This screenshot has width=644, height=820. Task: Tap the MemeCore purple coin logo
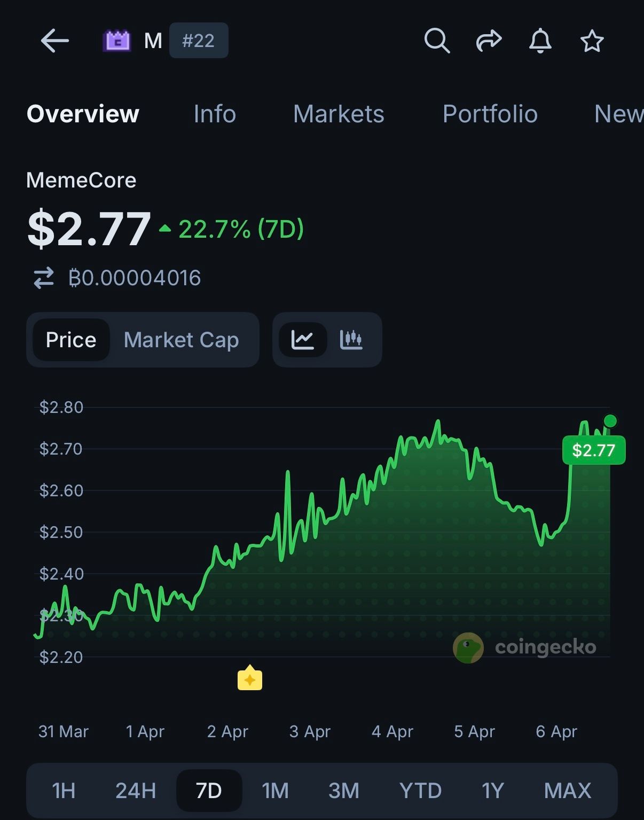[x=117, y=41]
